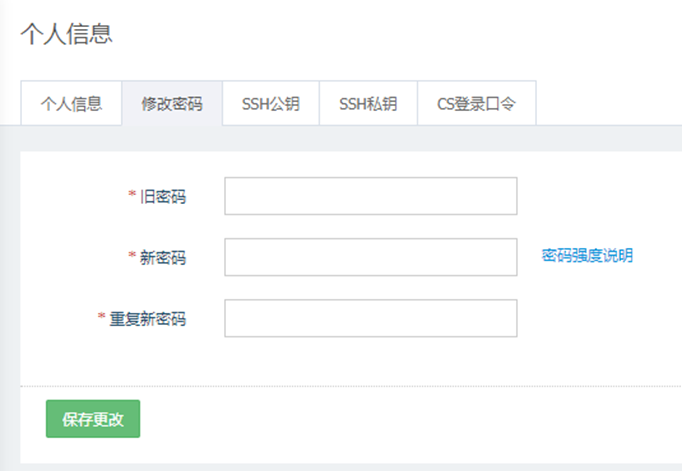The image size is (682, 471).
Task: Click into the 新密码 text box
Action: point(370,257)
